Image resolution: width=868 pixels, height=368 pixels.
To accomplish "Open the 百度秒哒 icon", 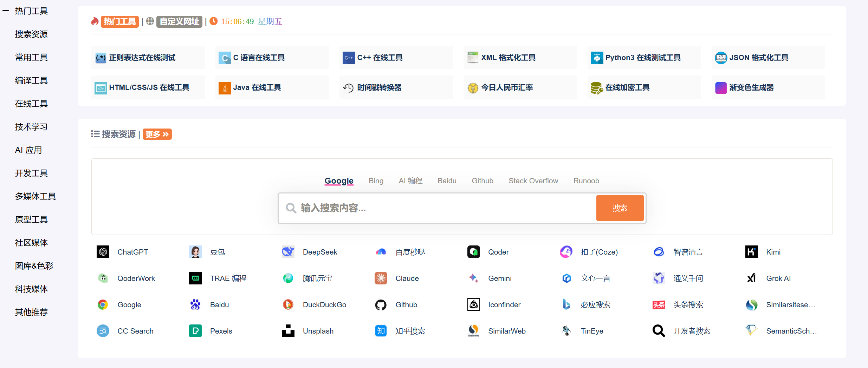I will pos(381,252).
